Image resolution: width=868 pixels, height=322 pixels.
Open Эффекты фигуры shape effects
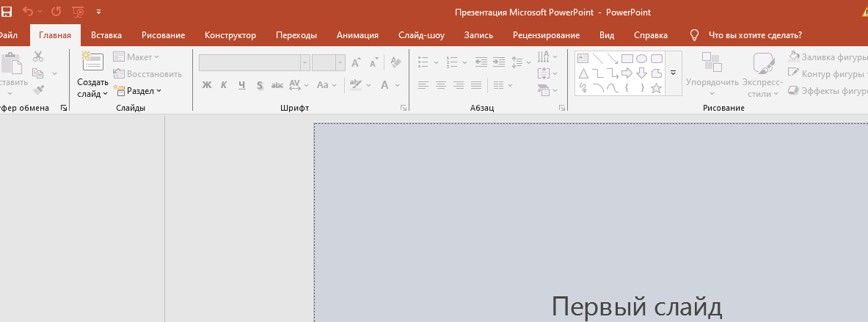pyautogui.click(x=828, y=91)
